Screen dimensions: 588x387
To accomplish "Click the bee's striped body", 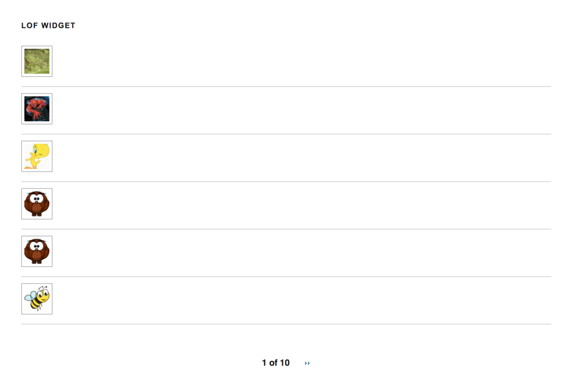I will pos(34,302).
